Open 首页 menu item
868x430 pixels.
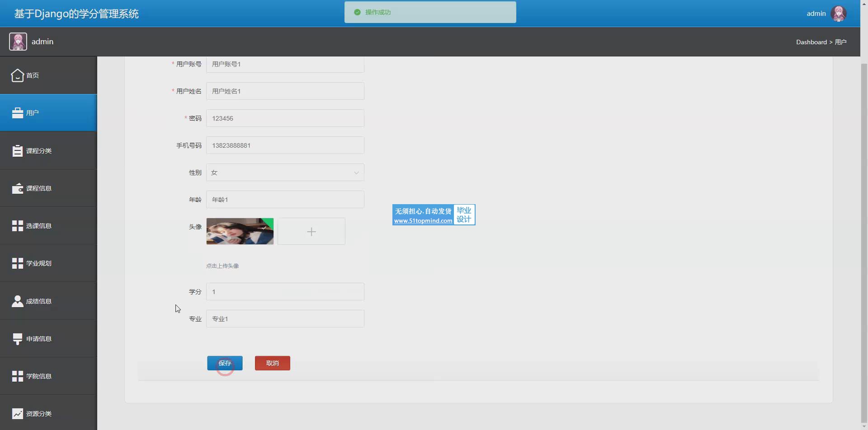48,75
